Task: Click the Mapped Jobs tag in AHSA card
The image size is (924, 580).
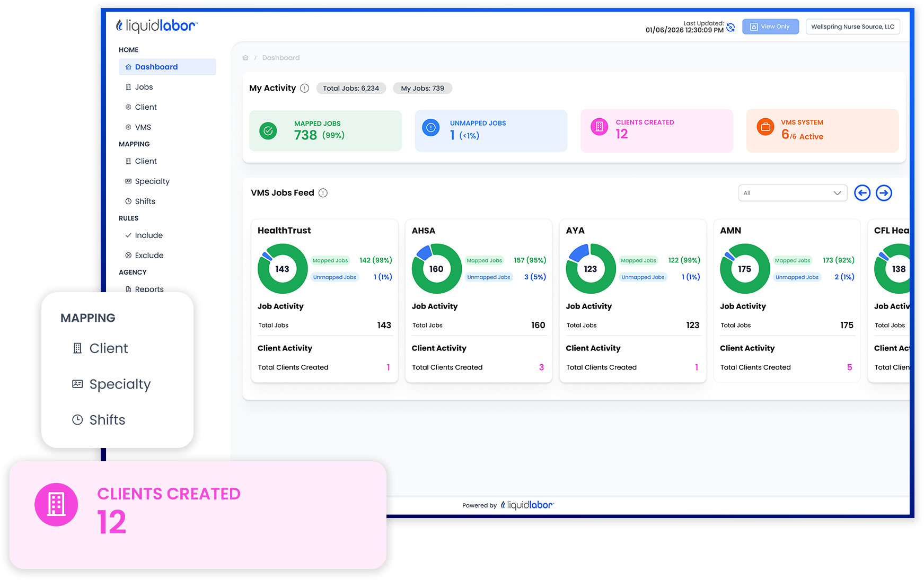Action: (x=485, y=260)
